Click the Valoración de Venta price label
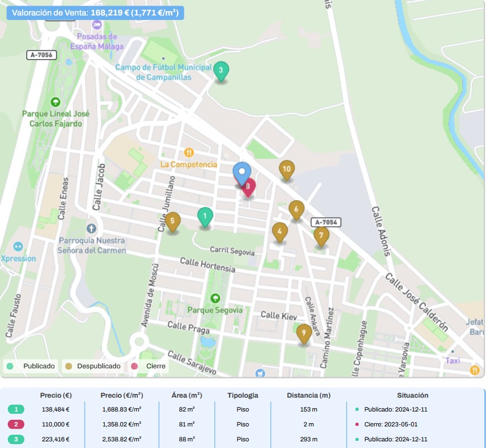486x448 pixels. click(95, 13)
